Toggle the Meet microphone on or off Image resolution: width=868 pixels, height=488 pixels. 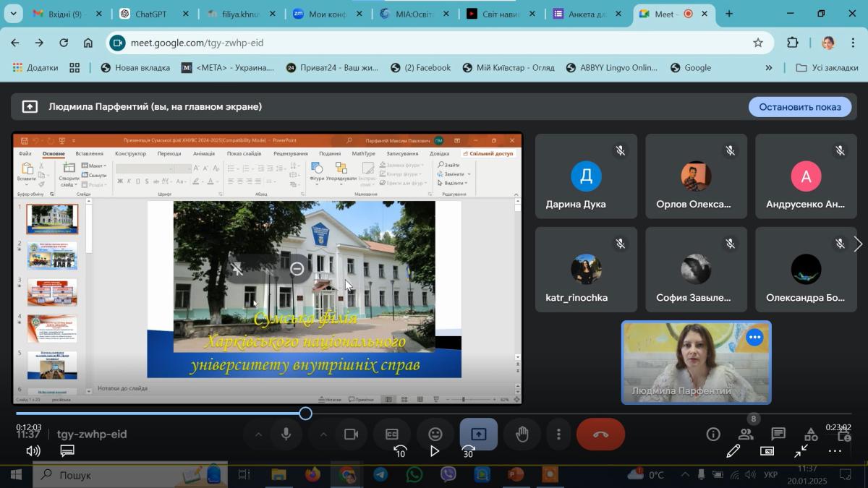click(286, 434)
